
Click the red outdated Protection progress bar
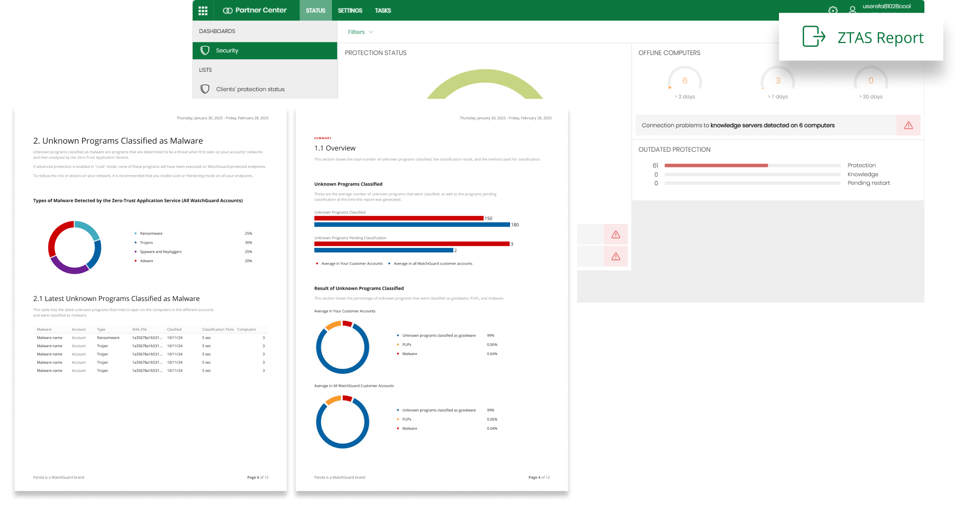pos(716,165)
